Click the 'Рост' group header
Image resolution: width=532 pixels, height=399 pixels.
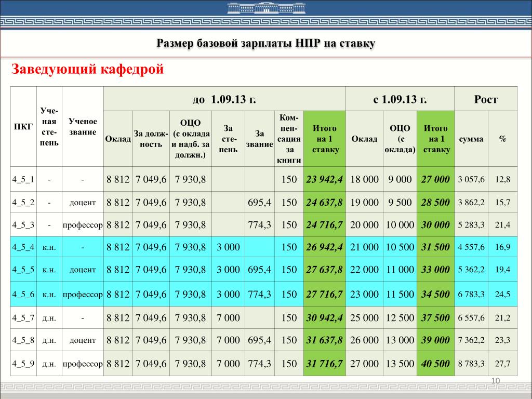click(x=486, y=99)
